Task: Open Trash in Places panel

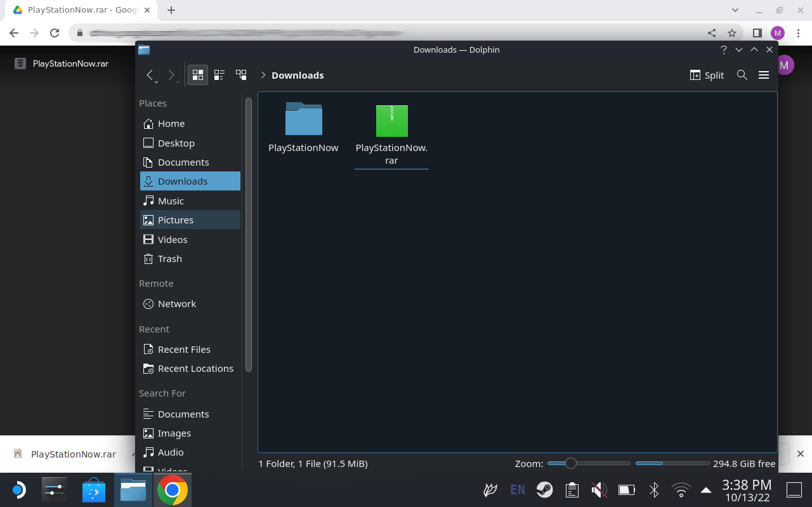Action: pyautogui.click(x=190, y=258)
